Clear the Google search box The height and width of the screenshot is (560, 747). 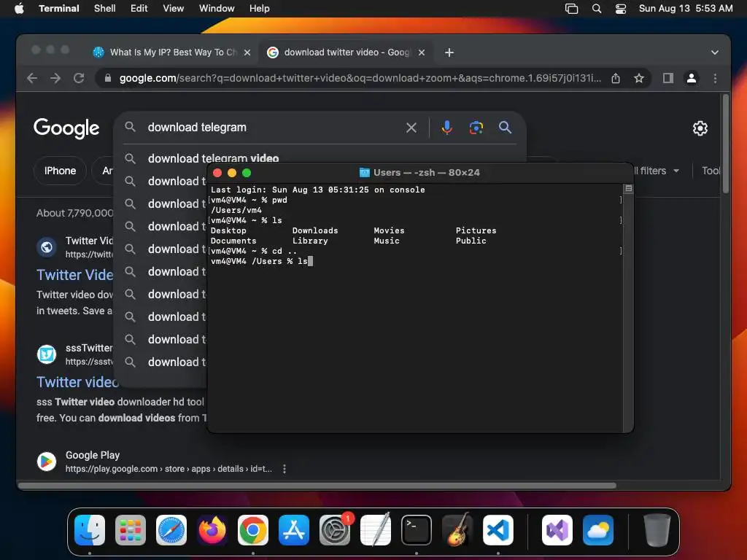tap(411, 128)
